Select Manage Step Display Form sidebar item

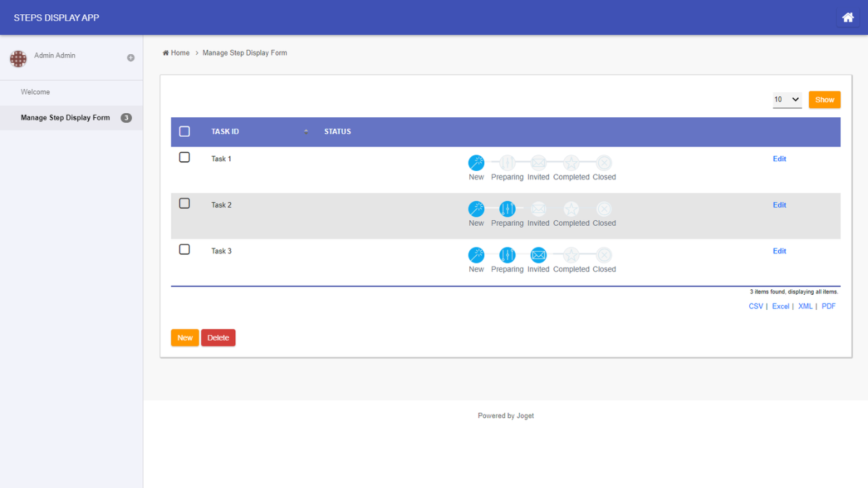(65, 118)
